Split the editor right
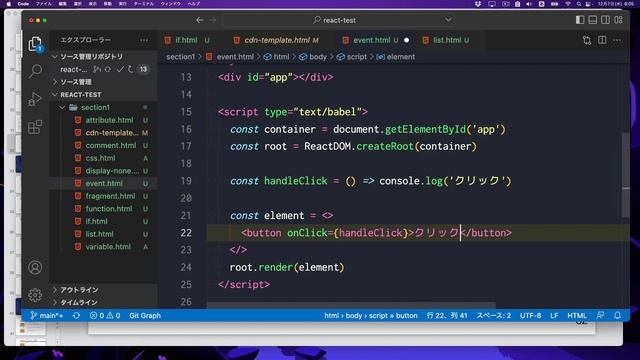This screenshot has height=360, width=640. point(602,40)
